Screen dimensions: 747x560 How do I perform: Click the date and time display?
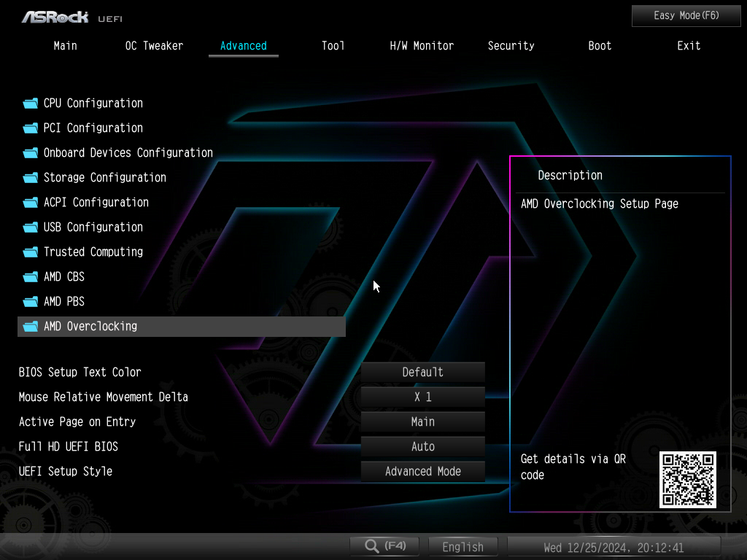(614, 547)
